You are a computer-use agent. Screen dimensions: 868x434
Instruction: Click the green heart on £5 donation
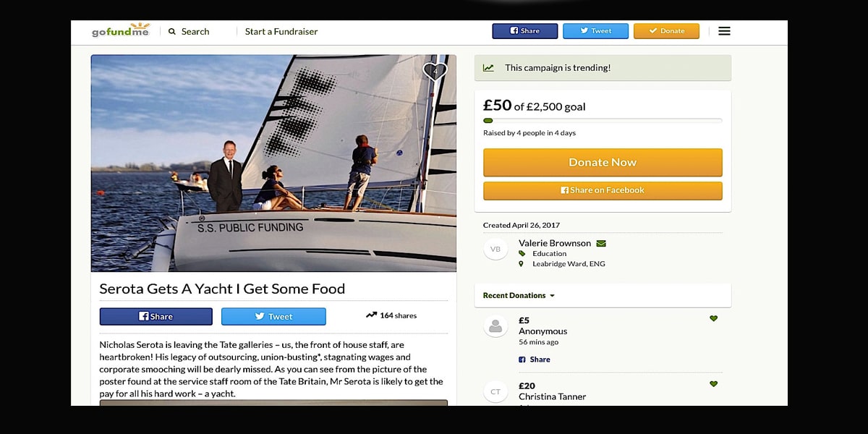pyautogui.click(x=713, y=318)
